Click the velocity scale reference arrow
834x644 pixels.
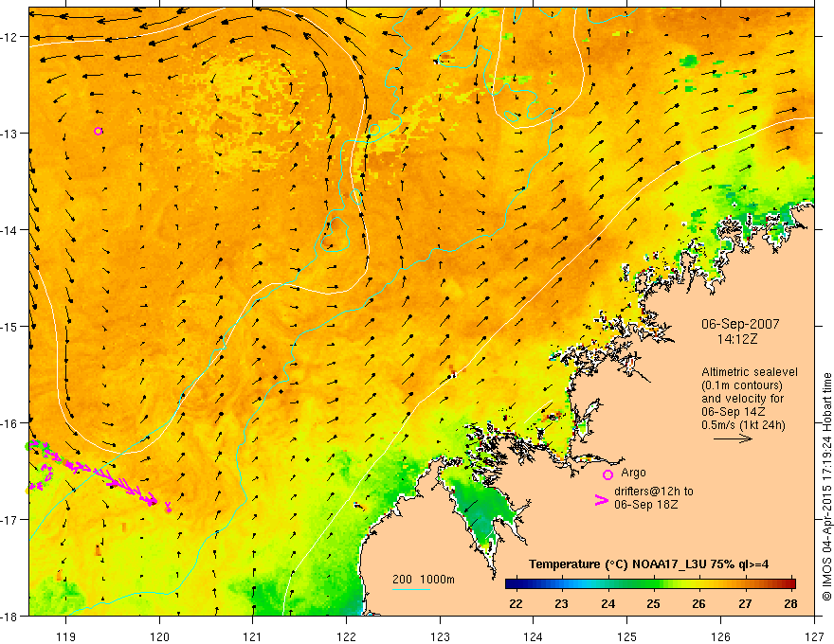[x=733, y=438]
